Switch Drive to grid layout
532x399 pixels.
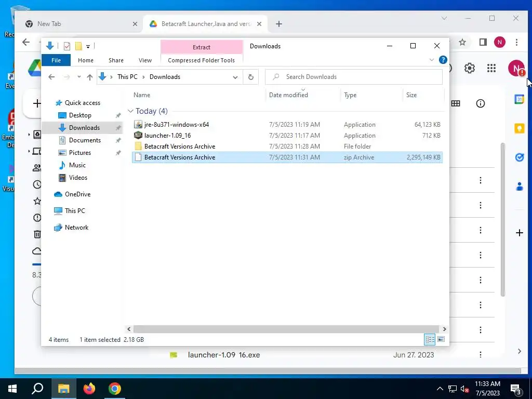(x=455, y=103)
